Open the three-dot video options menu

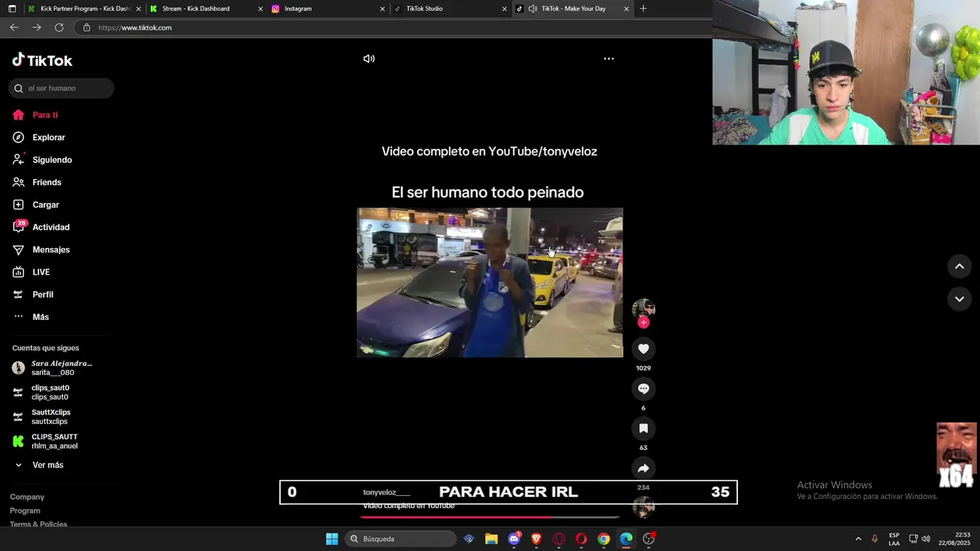609,59
